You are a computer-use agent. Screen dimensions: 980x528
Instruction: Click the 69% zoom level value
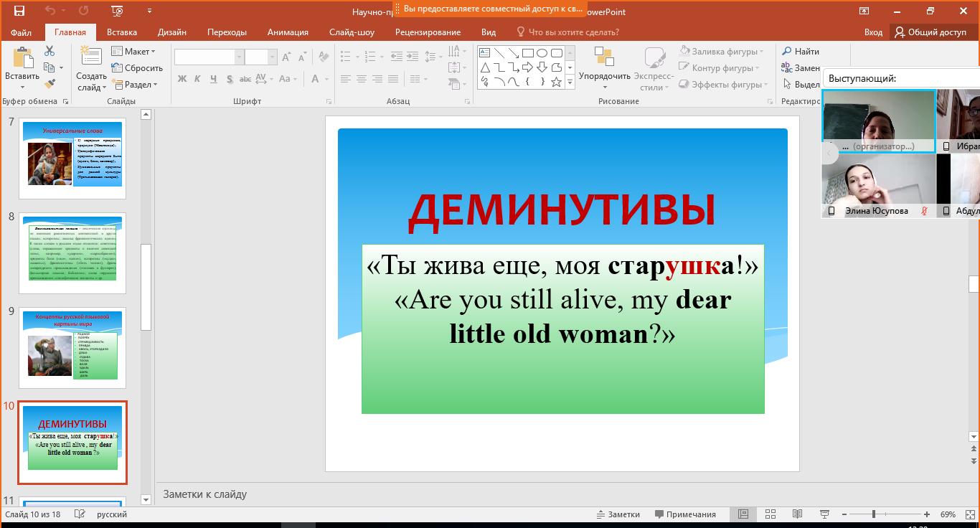[x=948, y=514]
